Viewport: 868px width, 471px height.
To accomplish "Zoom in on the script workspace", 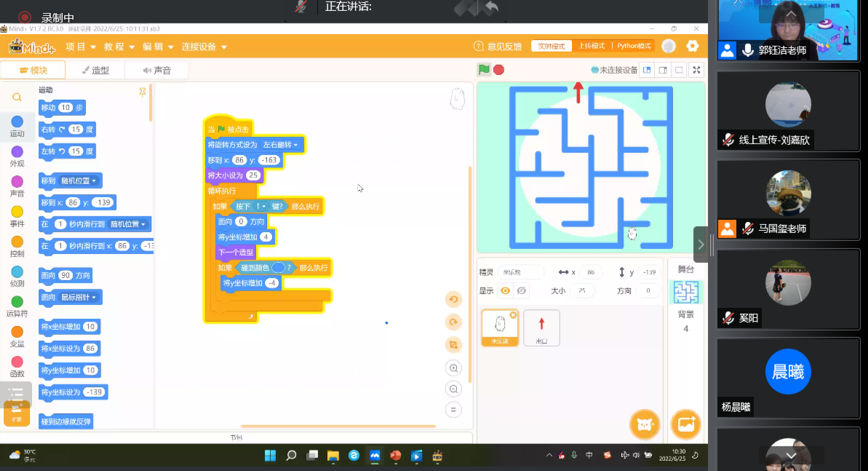I will click(x=453, y=368).
